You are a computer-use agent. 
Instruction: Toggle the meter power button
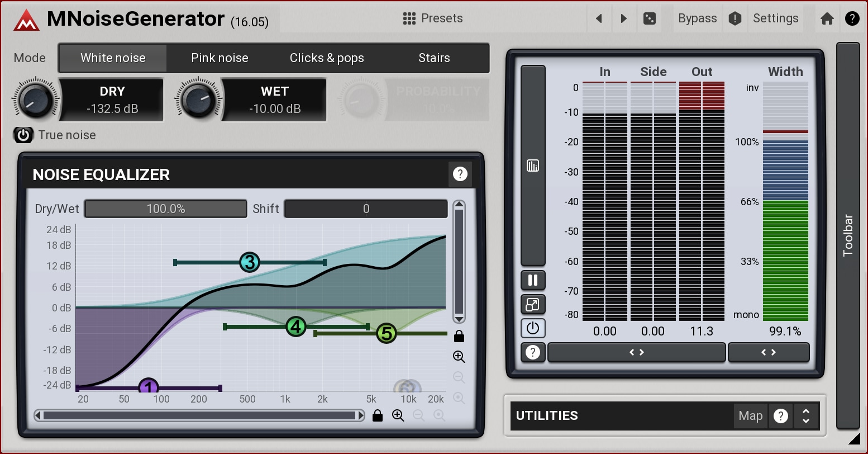coord(533,328)
